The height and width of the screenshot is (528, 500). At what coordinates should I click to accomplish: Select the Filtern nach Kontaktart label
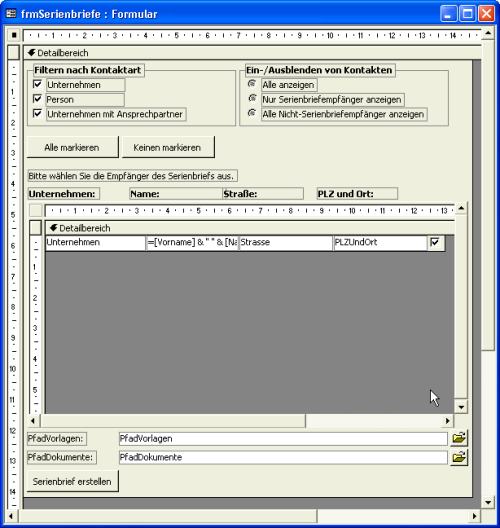click(89, 70)
